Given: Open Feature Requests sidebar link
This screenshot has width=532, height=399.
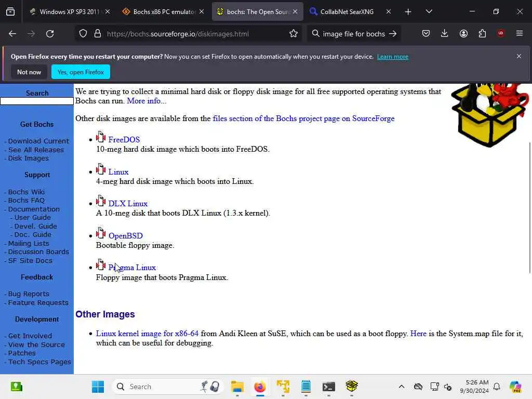Looking at the screenshot, I should [38, 303].
